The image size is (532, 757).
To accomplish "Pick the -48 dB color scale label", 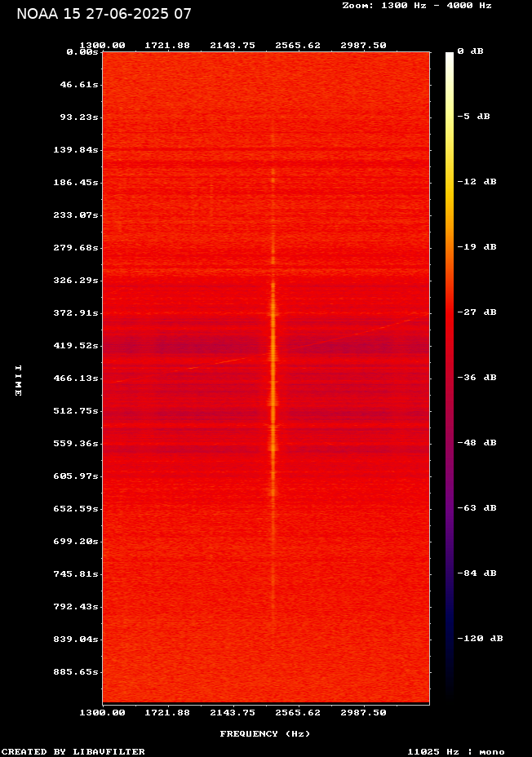I will [477, 443].
